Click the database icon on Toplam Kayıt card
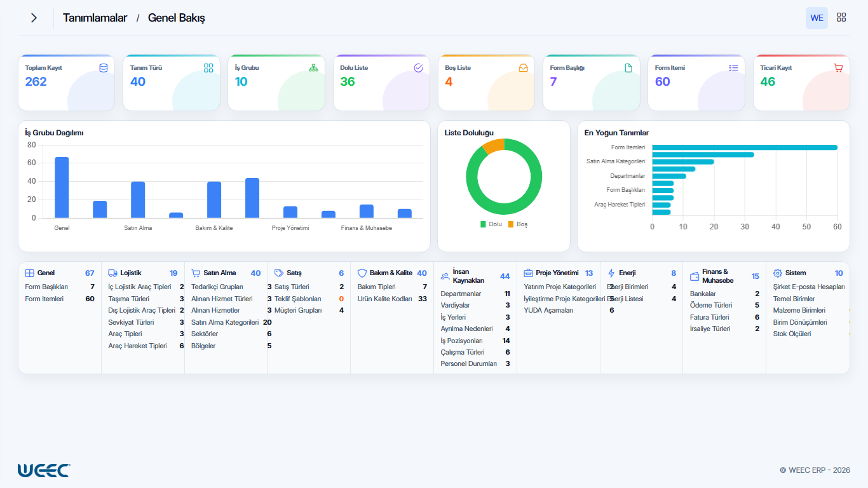The image size is (868, 488). (x=104, y=67)
